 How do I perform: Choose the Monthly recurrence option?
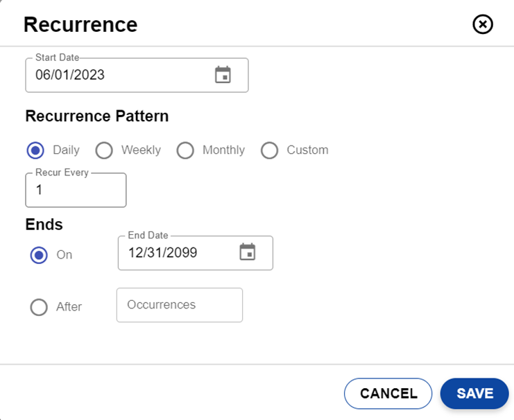(x=185, y=150)
